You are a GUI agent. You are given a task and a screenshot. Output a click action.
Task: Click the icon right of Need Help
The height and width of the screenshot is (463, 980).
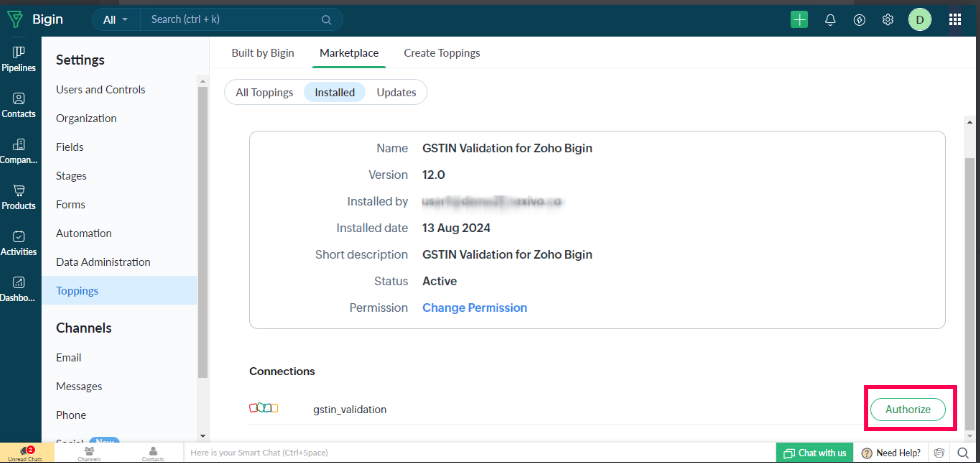pos(939,452)
